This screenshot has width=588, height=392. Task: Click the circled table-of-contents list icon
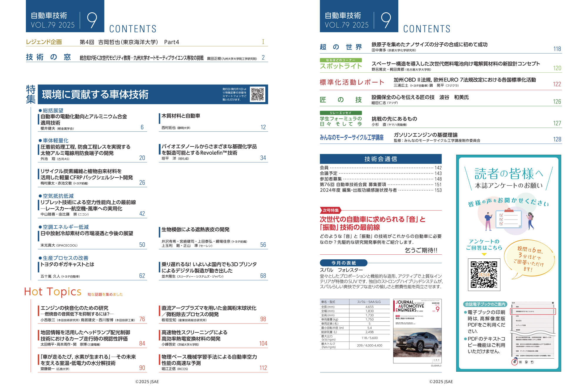pyautogui.click(x=514, y=362)
